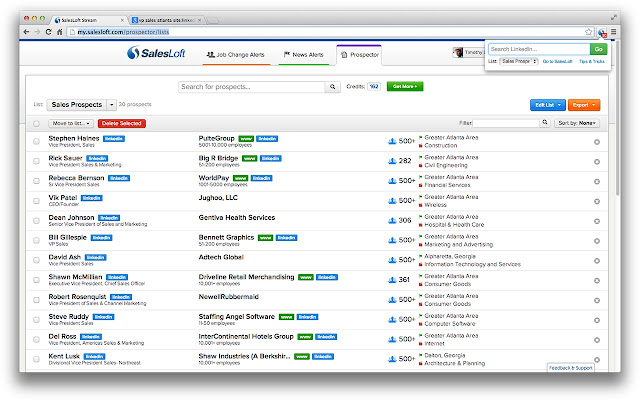
Task: Switch to News Alerts tab
Action: tap(304, 55)
